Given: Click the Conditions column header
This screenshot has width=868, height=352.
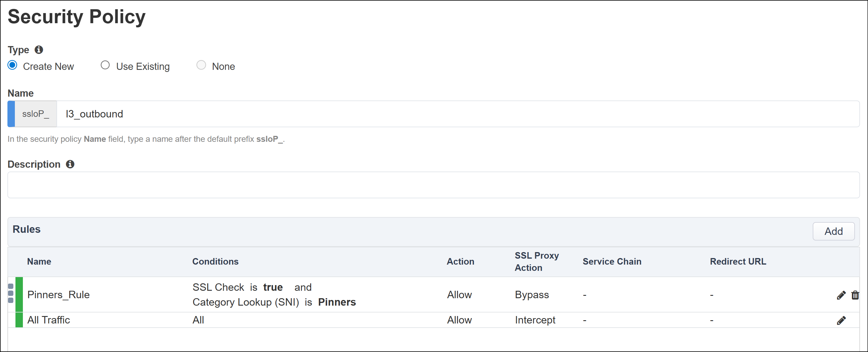Looking at the screenshot, I should [215, 261].
